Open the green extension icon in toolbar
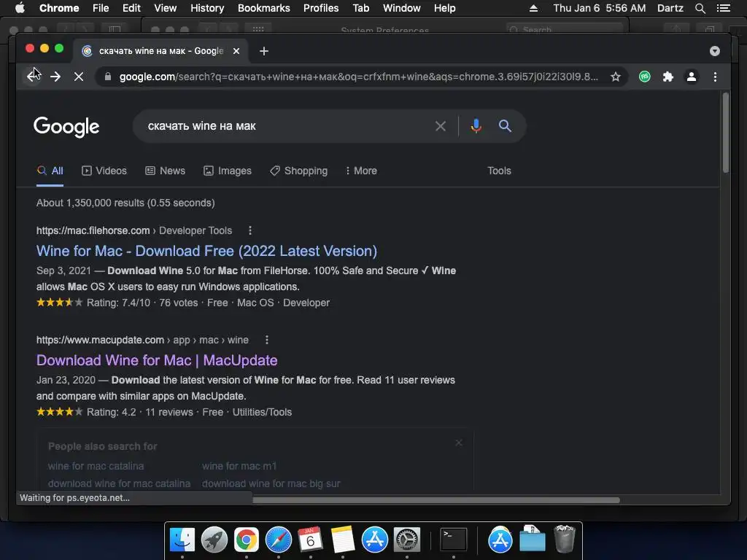 click(x=645, y=77)
